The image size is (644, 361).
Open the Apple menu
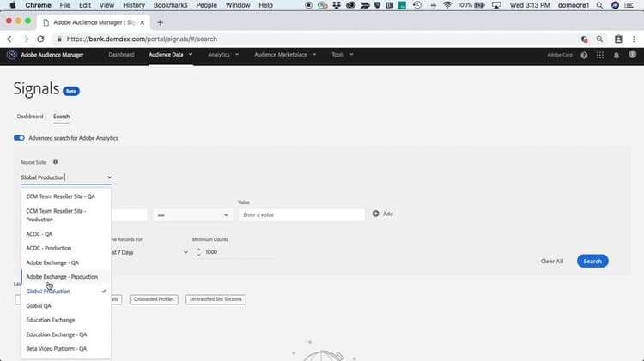[12, 5]
